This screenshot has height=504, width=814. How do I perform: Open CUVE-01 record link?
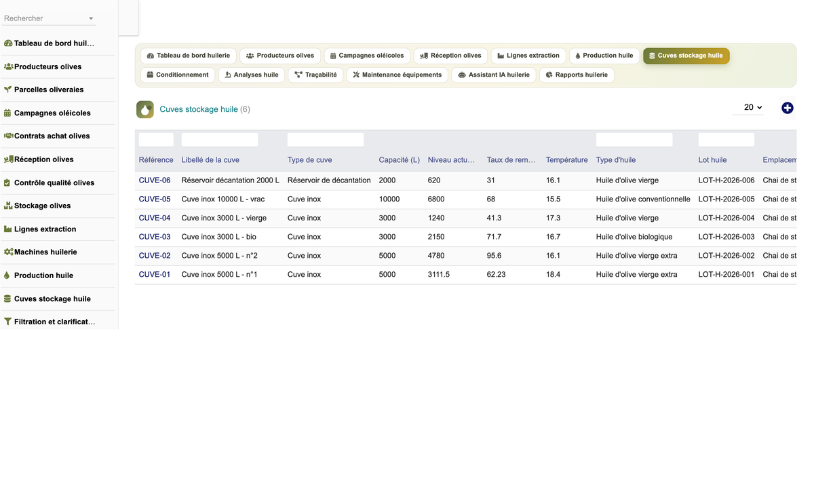[155, 275]
